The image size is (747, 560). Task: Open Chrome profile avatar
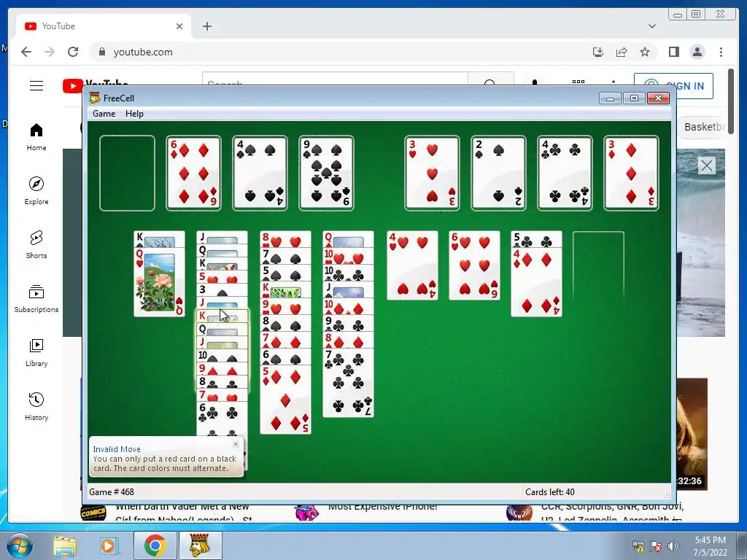[x=697, y=52]
